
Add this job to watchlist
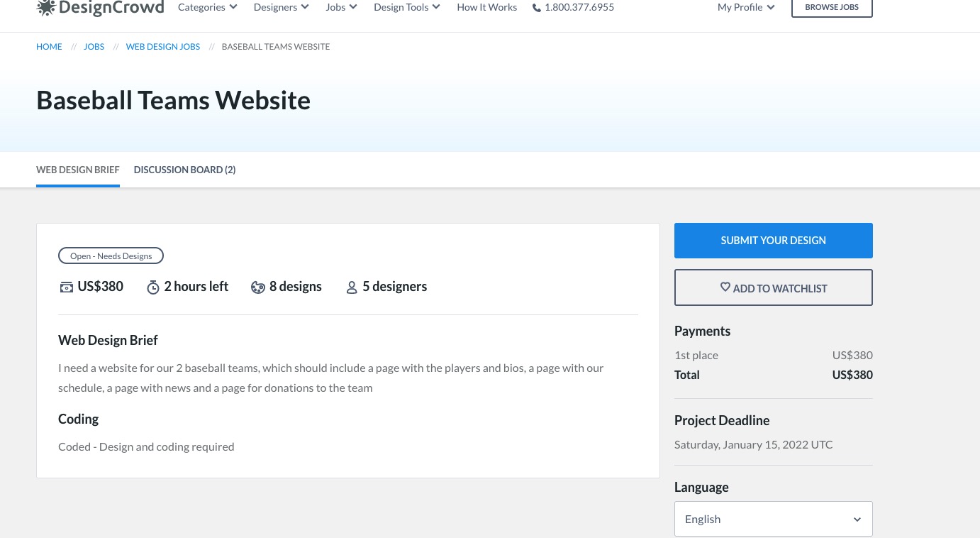pyautogui.click(x=774, y=287)
